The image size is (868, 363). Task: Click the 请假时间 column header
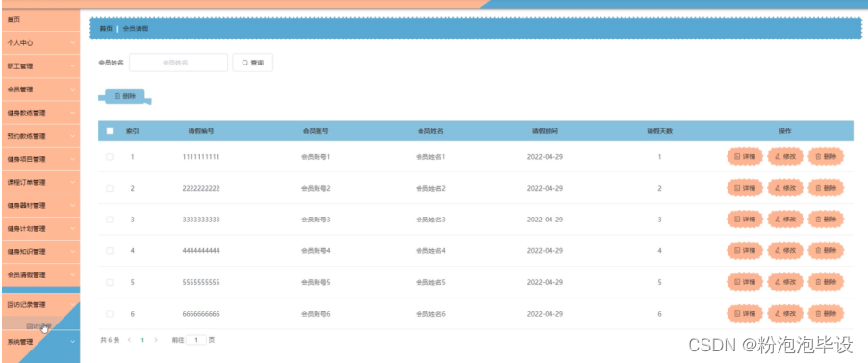click(545, 131)
